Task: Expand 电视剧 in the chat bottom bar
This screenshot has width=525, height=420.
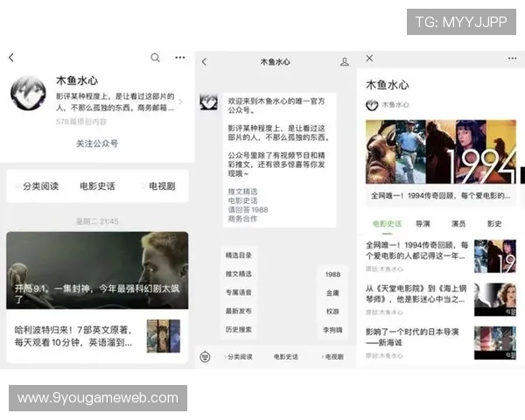Action: (x=333, y=357)
